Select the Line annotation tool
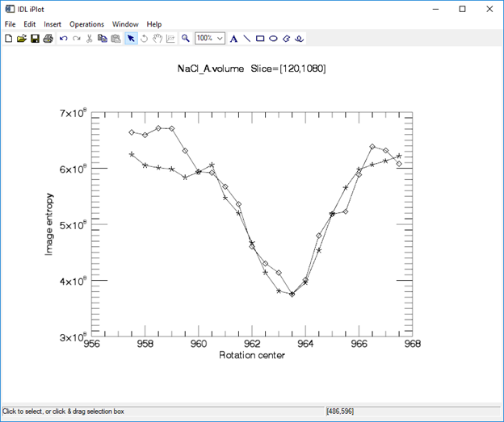Image resolution: width=504 pixels, height=422 pixels. 247,39
